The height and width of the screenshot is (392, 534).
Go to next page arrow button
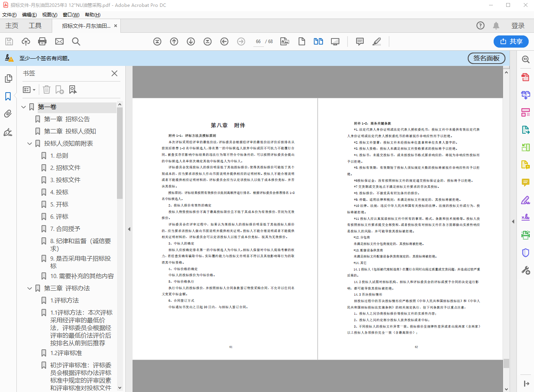(x=191, y=42)
